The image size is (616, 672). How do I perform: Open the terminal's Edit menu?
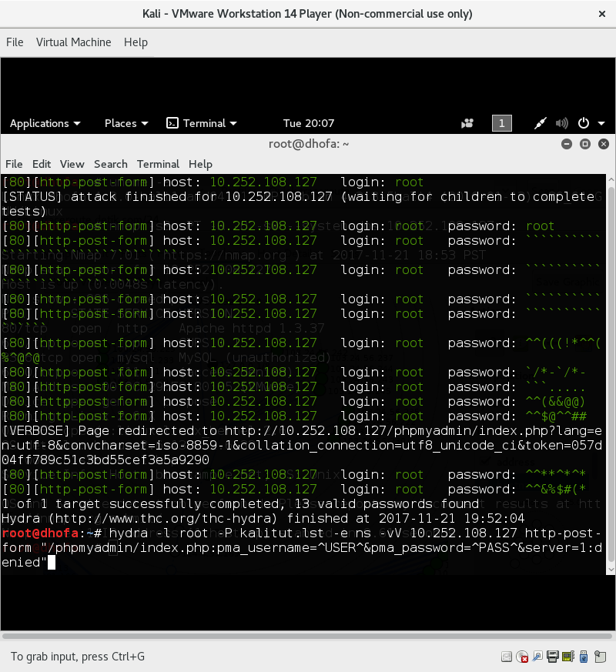[x=41, y=164]
